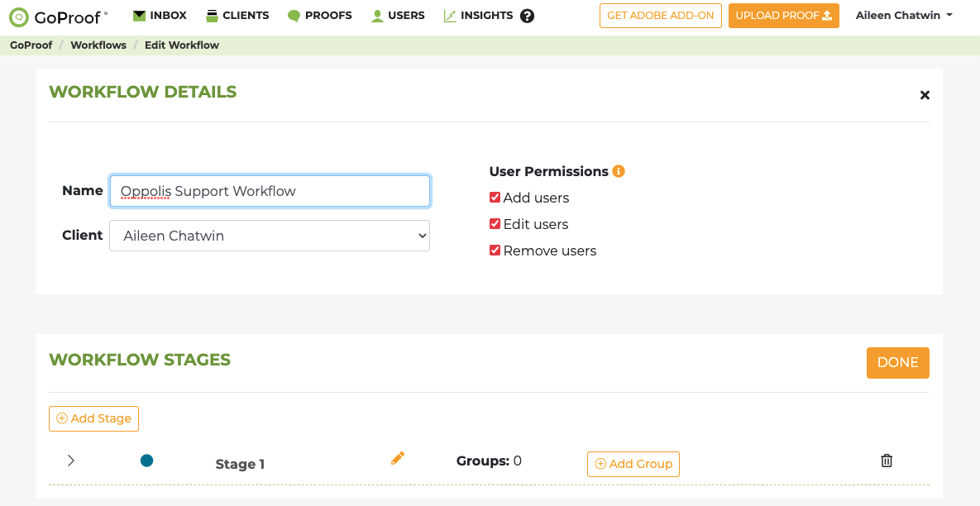
Task: Edit Stage 1 name with pencil icon
Action: (x=398, y=458)
